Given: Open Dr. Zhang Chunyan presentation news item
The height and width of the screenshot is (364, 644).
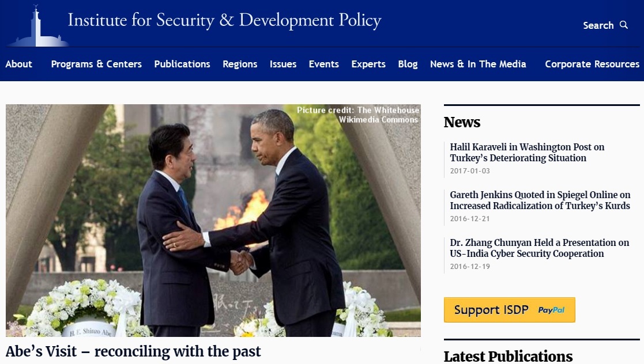Looking at the screenshot, I should (539, 248).
